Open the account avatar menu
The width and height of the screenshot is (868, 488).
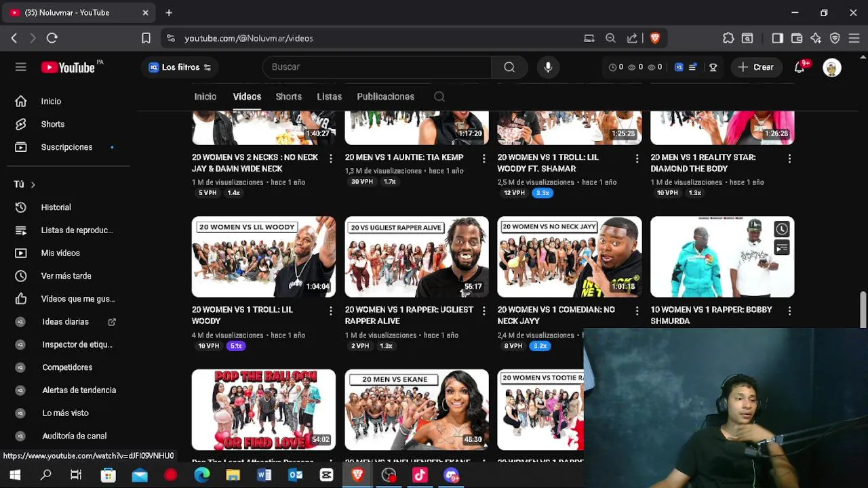(832, 67)
